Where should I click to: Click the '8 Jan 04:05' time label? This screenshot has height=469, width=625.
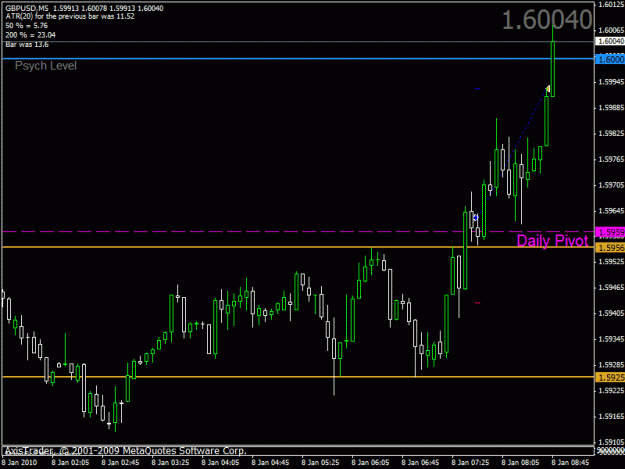(x=220, y=463)
